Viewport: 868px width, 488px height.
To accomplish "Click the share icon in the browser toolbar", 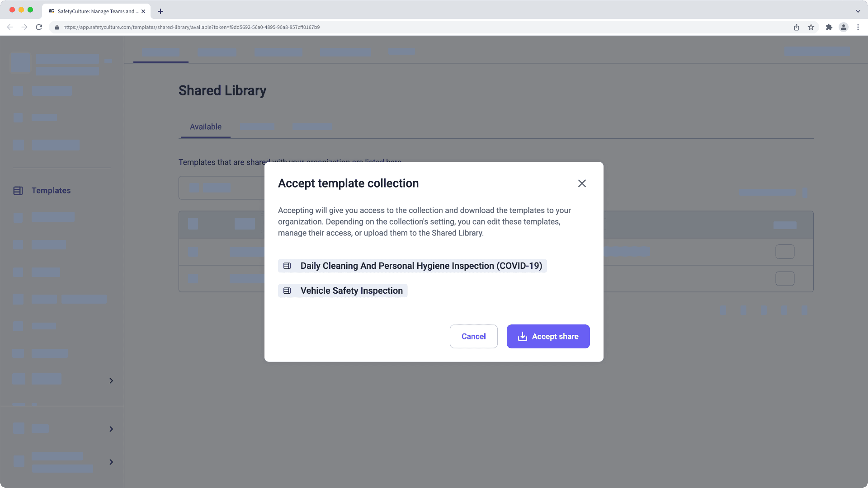I will [796, 27].
